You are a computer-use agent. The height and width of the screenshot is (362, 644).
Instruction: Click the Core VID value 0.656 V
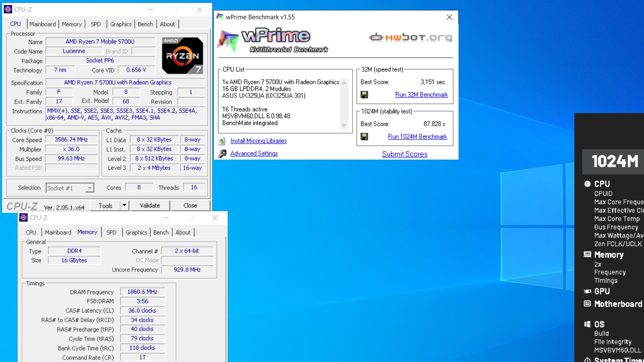136,70
